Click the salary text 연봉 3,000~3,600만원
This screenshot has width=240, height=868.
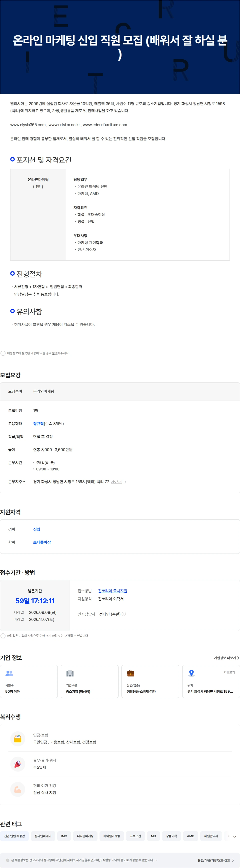(53, 449)
